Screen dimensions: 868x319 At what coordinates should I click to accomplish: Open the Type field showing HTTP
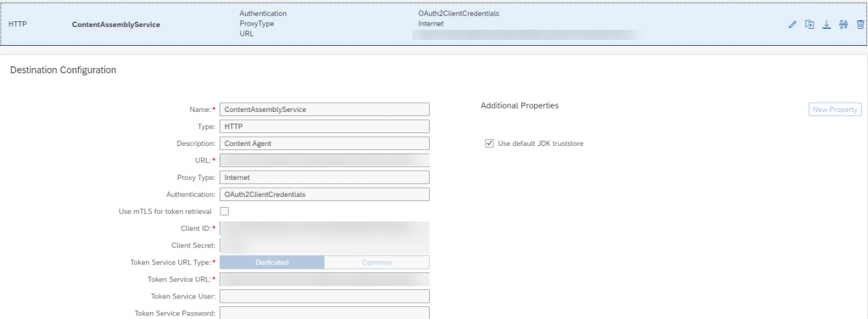[x=325, y=126]
